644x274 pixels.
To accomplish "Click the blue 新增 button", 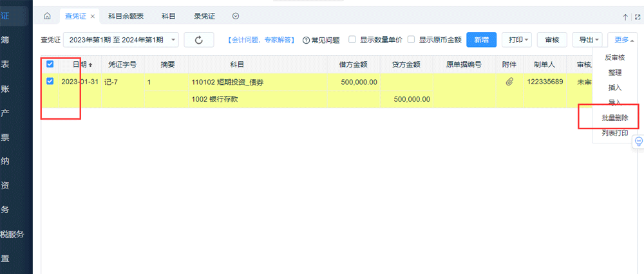I will pyautogui.click(x=481, y=40).
